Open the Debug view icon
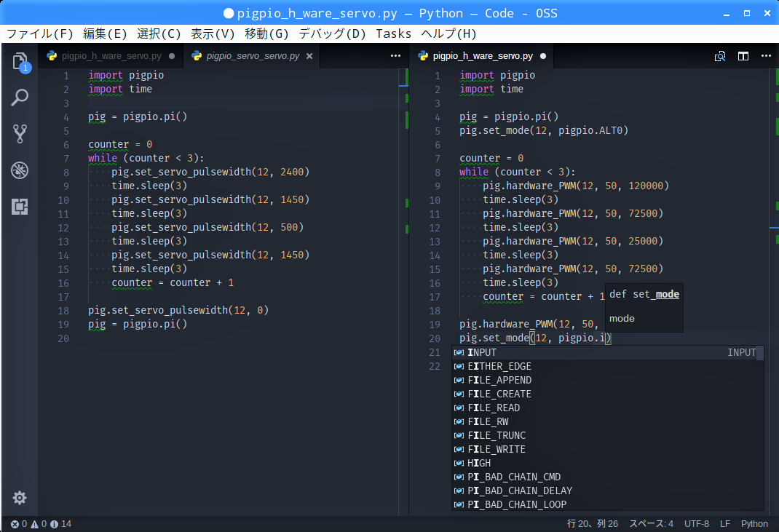 click(20, 170)
